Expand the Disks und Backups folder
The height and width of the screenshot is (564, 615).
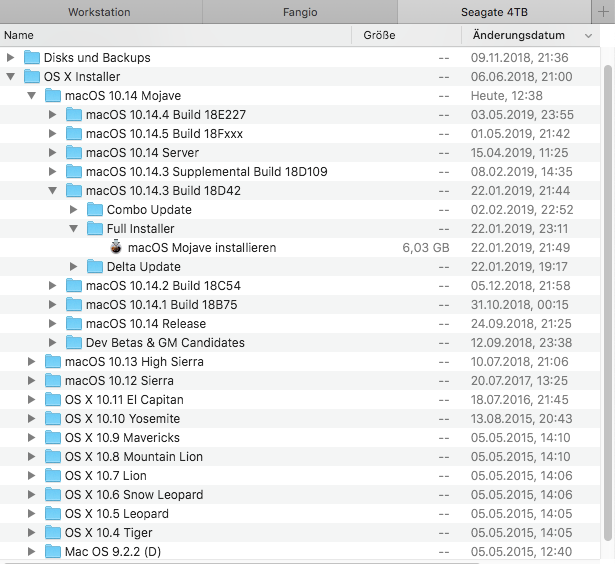tap(11, 58)
